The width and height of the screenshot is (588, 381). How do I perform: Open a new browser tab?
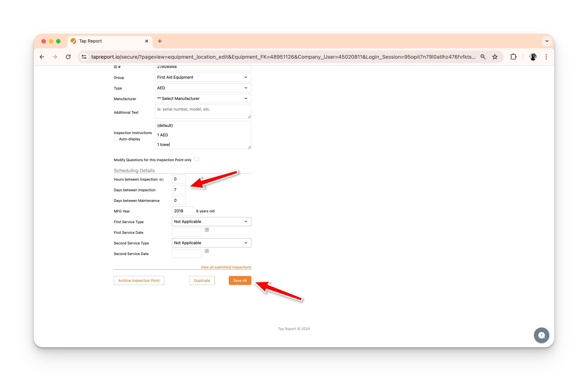click(160, 41)
